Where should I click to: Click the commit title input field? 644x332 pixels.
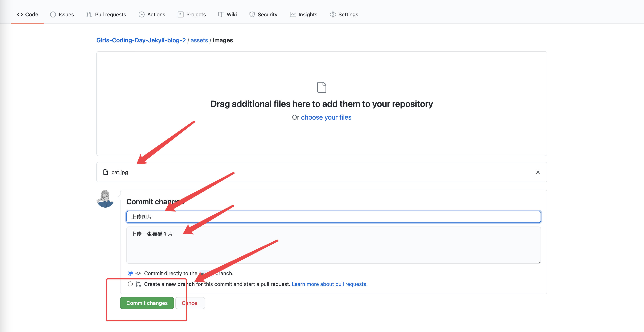pyautogui.click(x=333, y=217)
